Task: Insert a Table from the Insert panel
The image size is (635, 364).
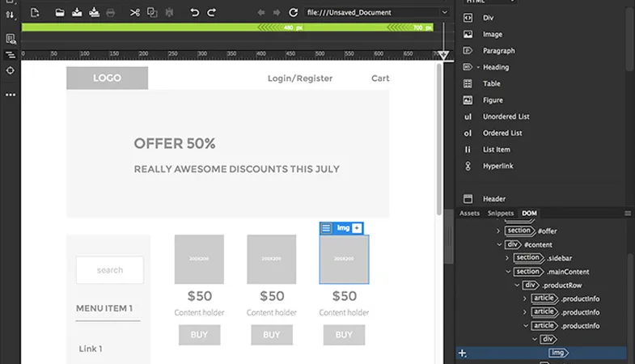Action: click(x=492, y=83)
